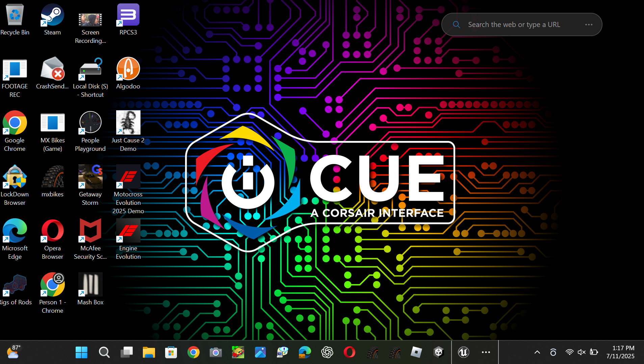Select the MX Bikes (Game) folder icon

[x=52, y=132]
